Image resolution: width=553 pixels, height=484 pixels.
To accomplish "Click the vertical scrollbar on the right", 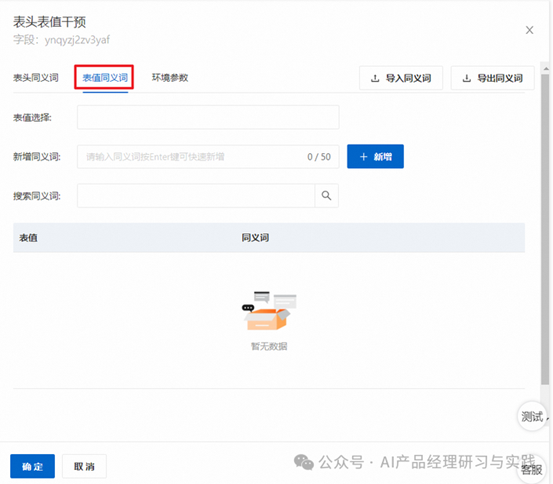I will pos(545,229).
